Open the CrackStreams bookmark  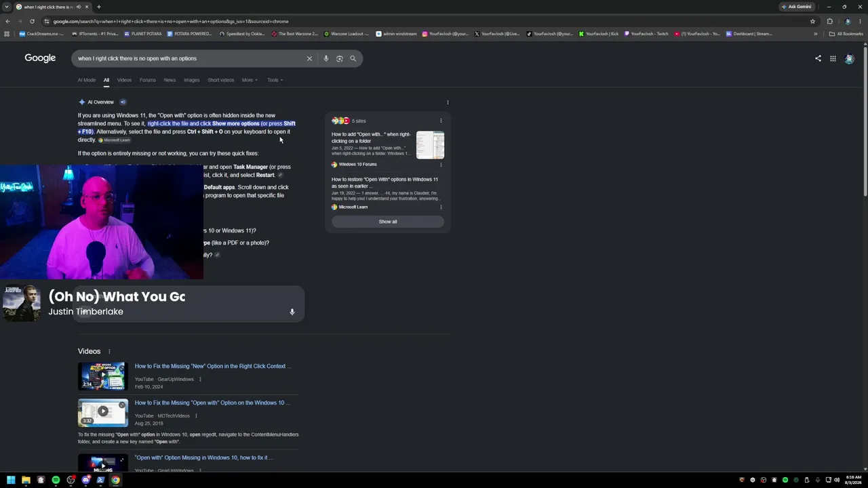click(41, 34)
